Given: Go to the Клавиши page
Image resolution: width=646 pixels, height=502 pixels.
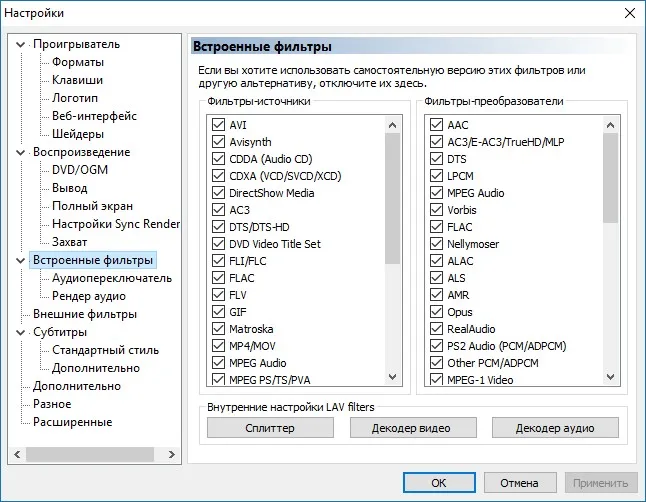Looking at the screenshot, I should coord(77,80).
